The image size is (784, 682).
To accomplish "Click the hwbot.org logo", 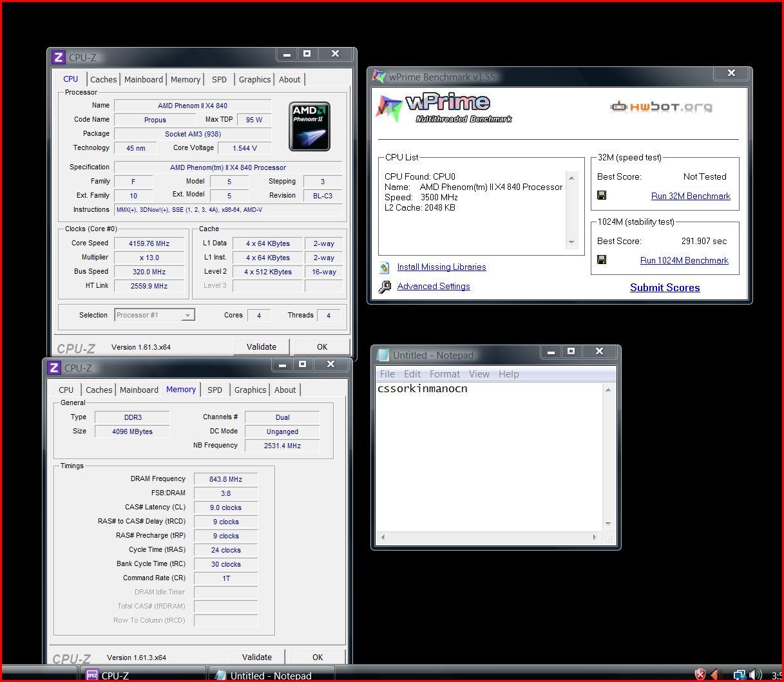I will click(x=661, y=107).
